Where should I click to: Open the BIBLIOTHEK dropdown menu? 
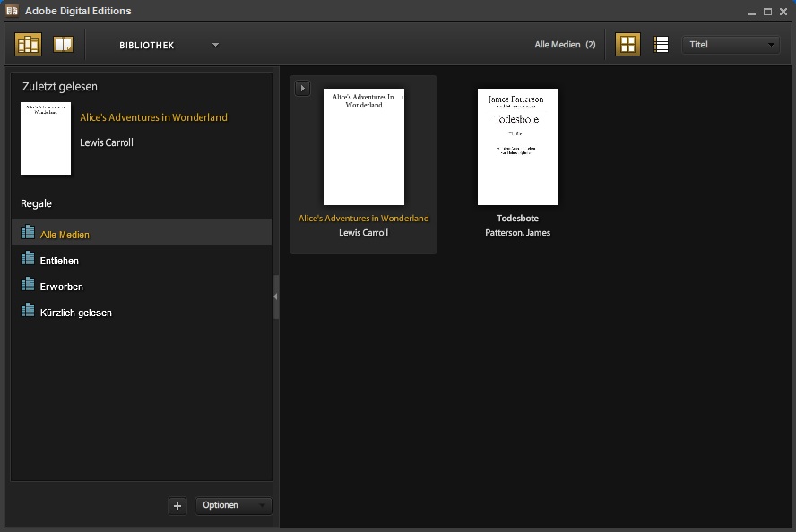pos(169,45)
